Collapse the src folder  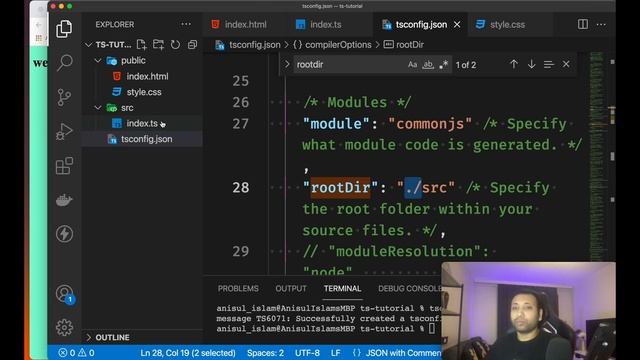[x=98, y=108]
